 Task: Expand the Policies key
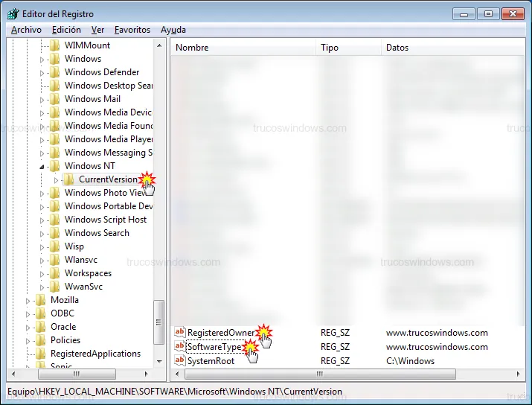(x=28, y=340)
